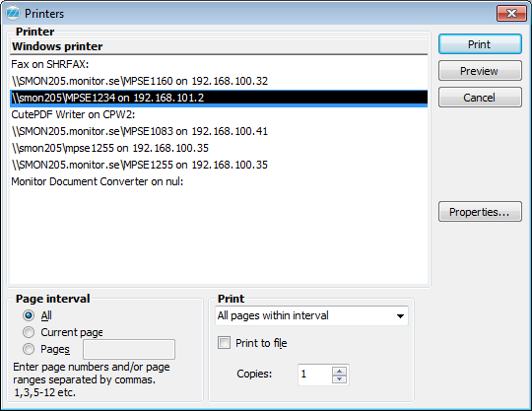Close the Printers dialog window
This screenshot has width=532, height=411.
[x=511, y=13]
